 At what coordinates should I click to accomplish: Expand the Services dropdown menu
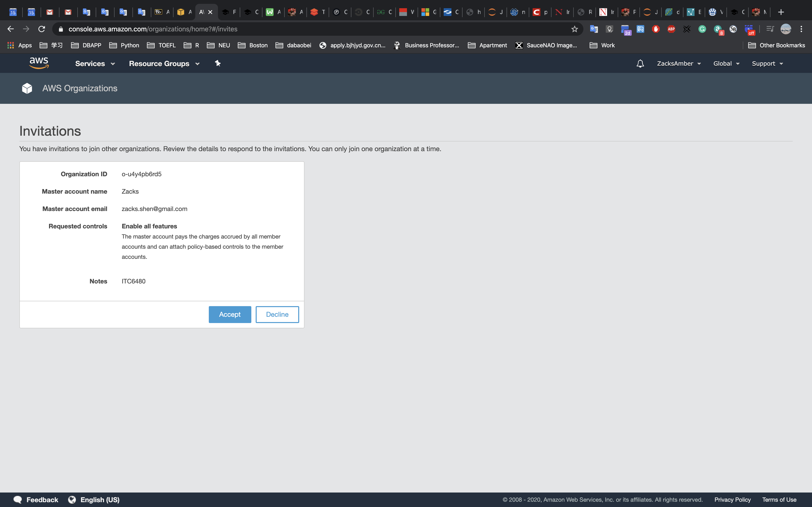(95, 64)
